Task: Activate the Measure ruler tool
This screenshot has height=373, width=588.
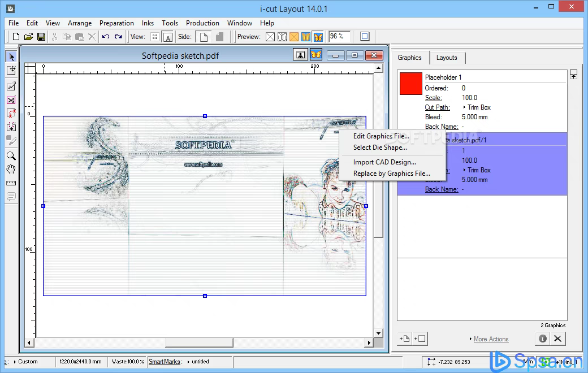Action: 11,183
